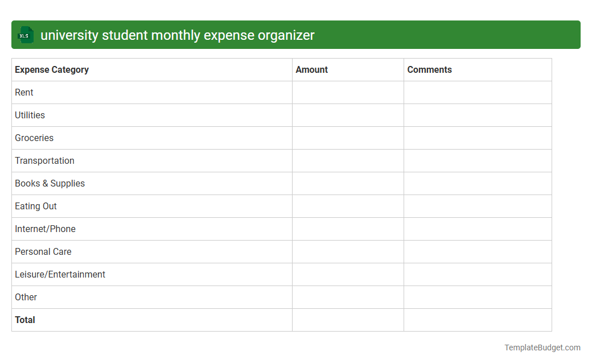Select the Rent row label

24,92
